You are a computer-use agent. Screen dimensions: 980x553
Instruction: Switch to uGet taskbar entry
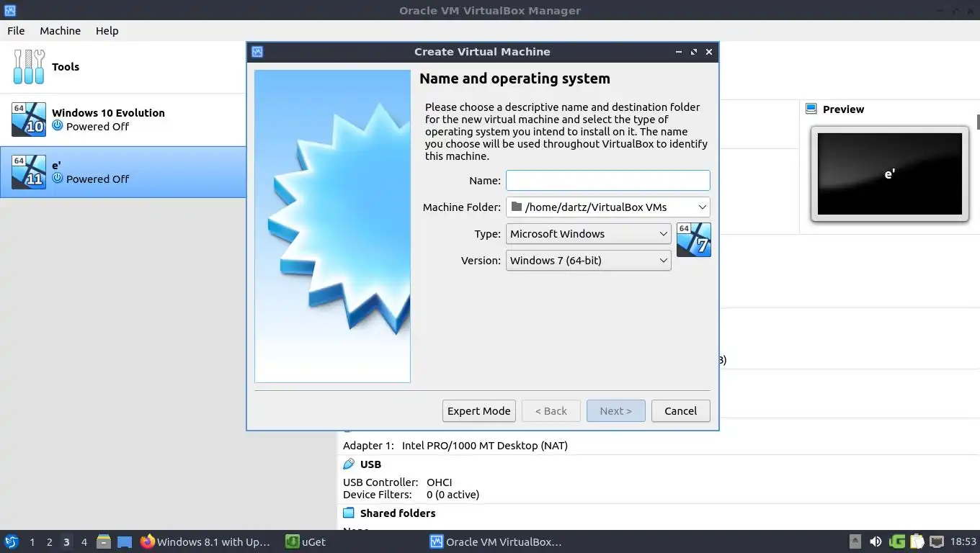(x=306, y=541)
